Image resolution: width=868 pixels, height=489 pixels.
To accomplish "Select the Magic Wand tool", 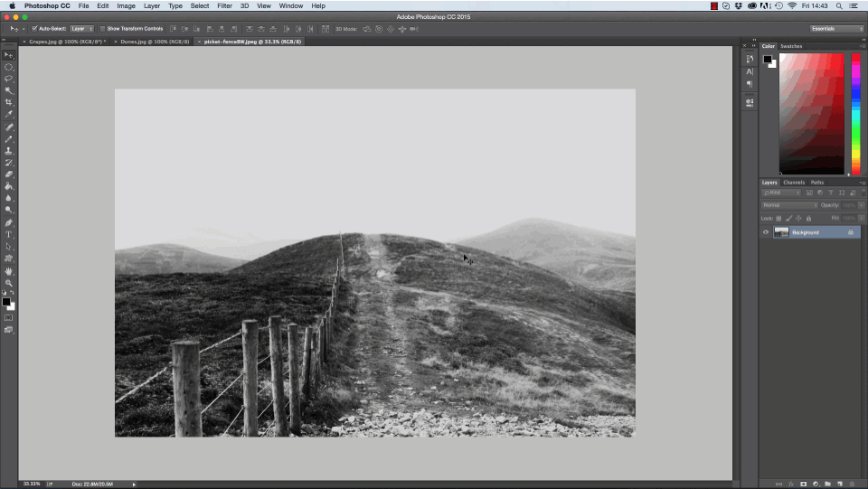I will click(x=8, y=90).
